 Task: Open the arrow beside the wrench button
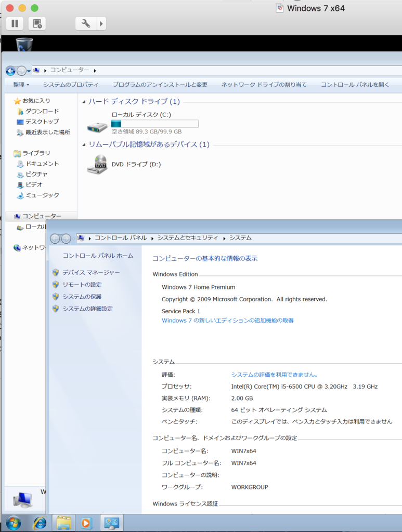(x=101, y=23)
